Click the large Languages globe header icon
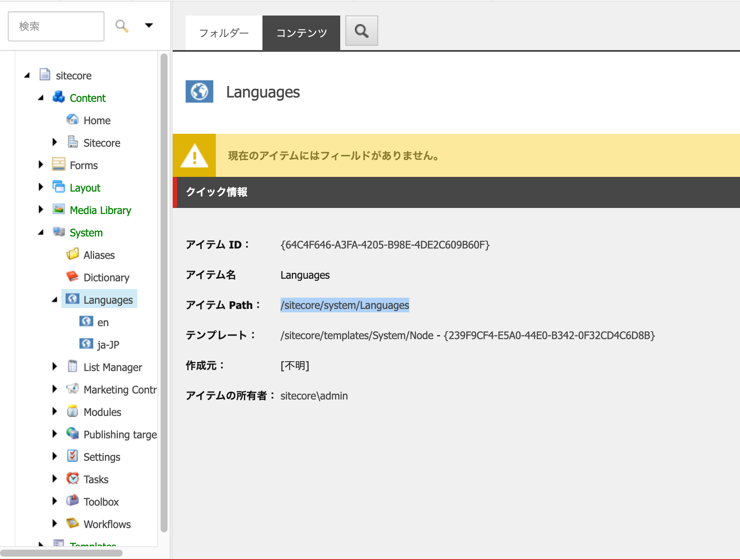Screen dimensions: 740x560 pyautogui.click(x=199, y=91)
